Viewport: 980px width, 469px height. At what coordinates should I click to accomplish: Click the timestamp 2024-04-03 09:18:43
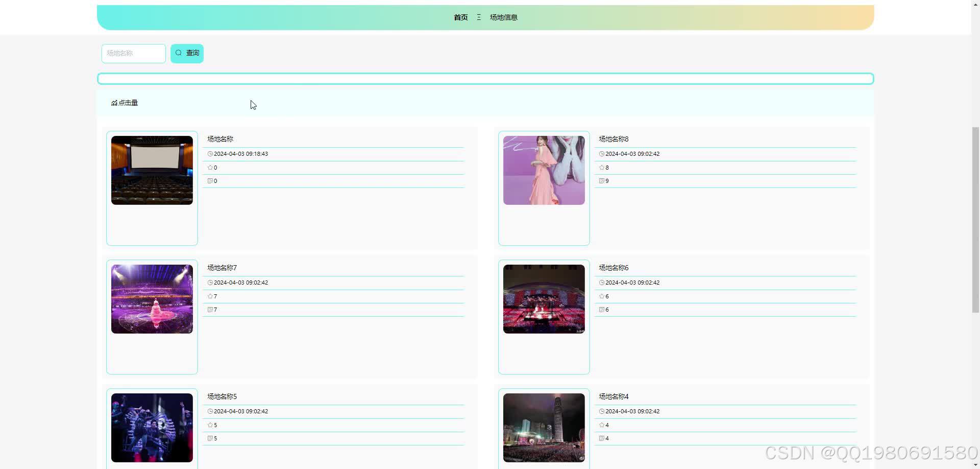241,154
